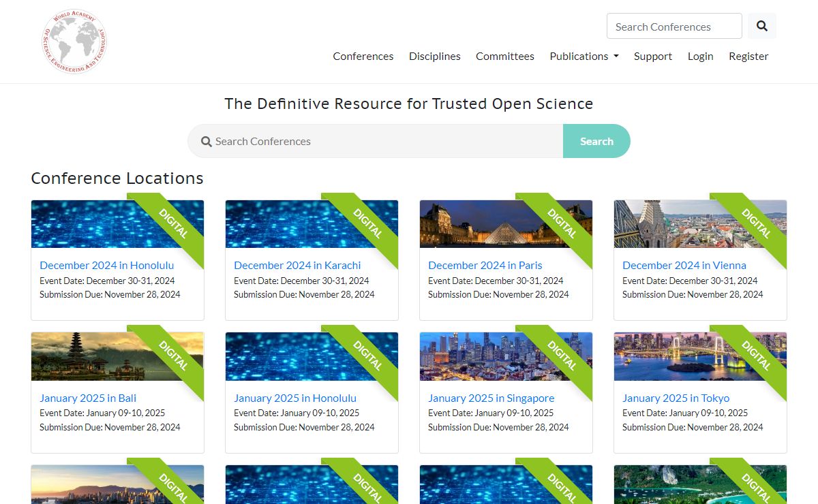The image size is (818, 504).
Task: Click the Singapore skyline thumbnail
Action: click(x=506, y=356)
